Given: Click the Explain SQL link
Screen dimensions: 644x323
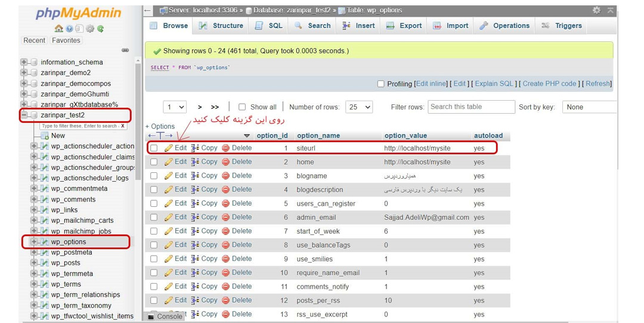Looking at the screenshot, I should tap(494, 83).
